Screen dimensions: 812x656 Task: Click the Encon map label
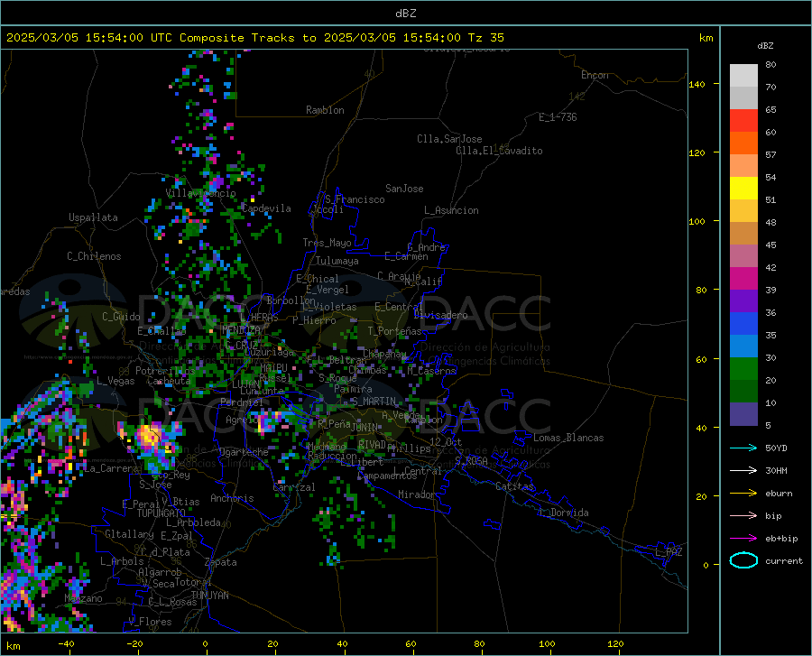point(595,75)
